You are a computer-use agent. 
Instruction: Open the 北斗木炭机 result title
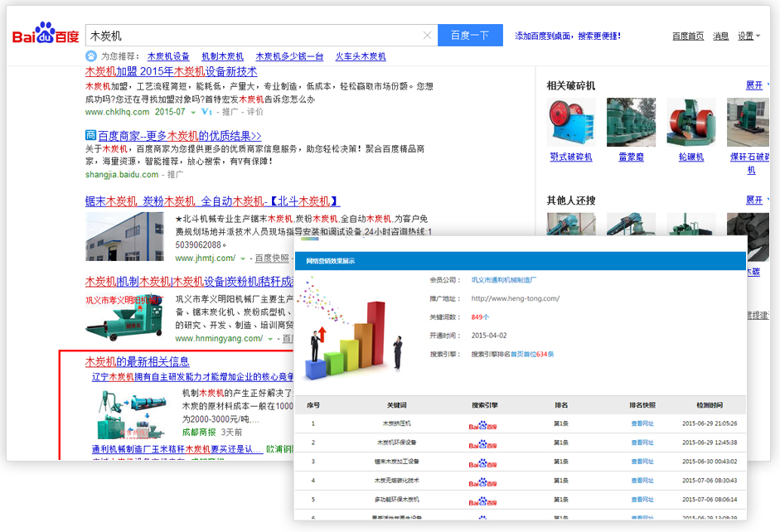213,201
